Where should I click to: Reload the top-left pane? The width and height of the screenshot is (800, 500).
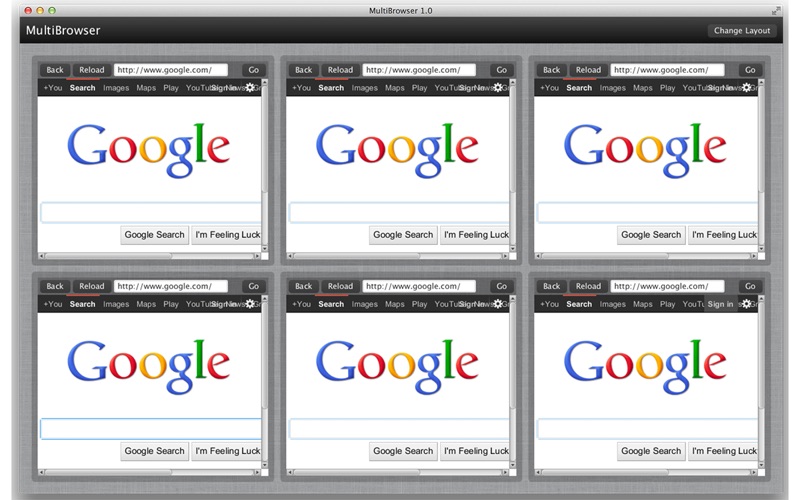point(91,70)
